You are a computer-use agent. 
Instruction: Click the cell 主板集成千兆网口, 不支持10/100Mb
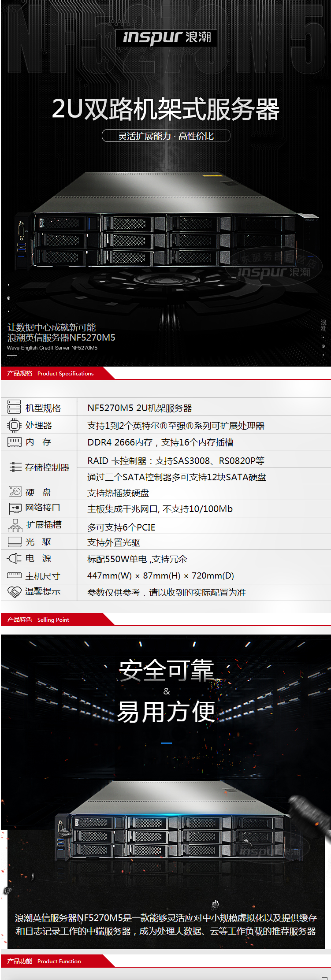tap(160, 509)
